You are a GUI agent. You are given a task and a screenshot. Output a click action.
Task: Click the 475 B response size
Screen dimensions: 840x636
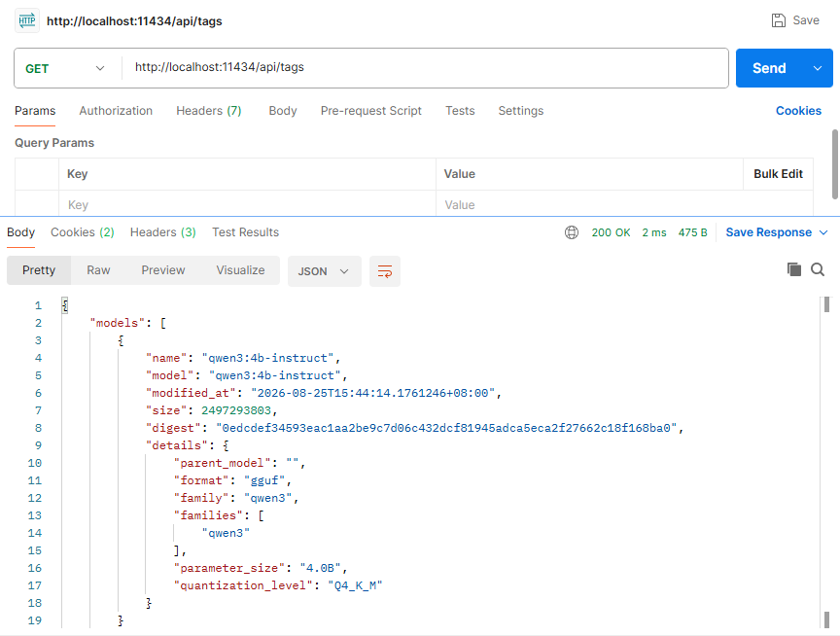tap(692, 232)
